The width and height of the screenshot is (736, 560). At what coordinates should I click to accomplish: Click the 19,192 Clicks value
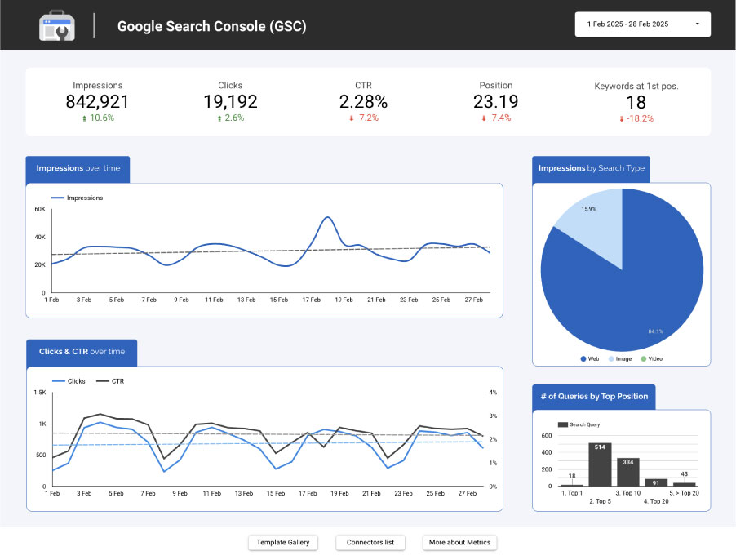(x=230, y=101)
